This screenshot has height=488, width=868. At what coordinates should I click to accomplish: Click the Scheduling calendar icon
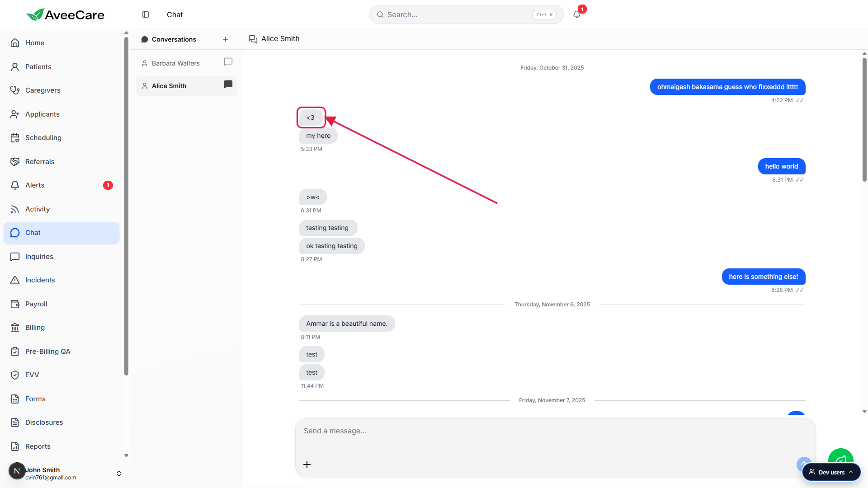coord(15,138)
